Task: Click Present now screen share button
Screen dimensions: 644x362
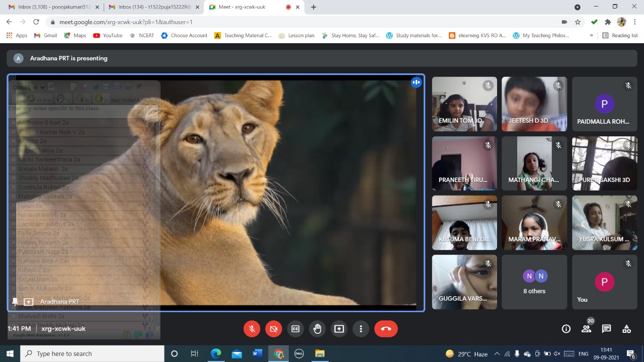Action: click(x=339, y=329)
